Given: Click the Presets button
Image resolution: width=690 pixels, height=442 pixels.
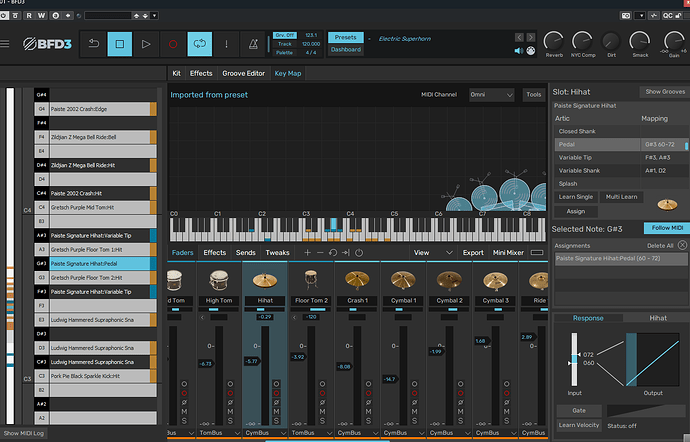Looking at the screenshot, I should [345, 37].
